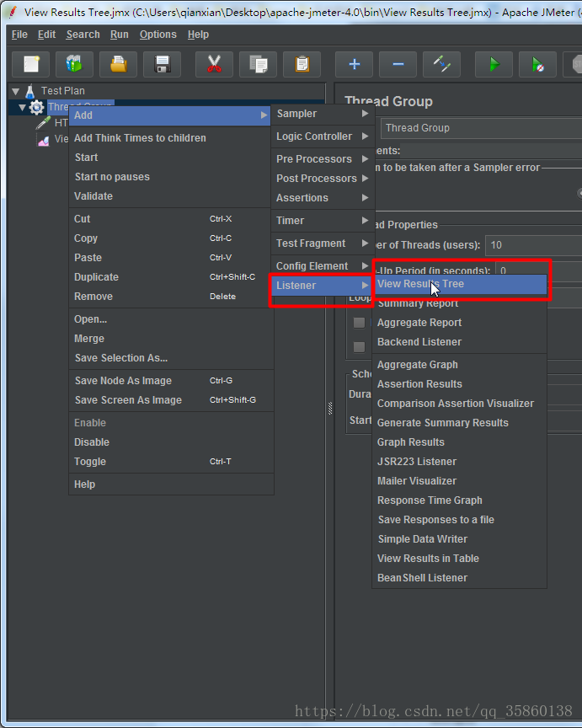Expand the Add submenu entry
This screenshot has height=728, width=582.
[x=170, y=115]
